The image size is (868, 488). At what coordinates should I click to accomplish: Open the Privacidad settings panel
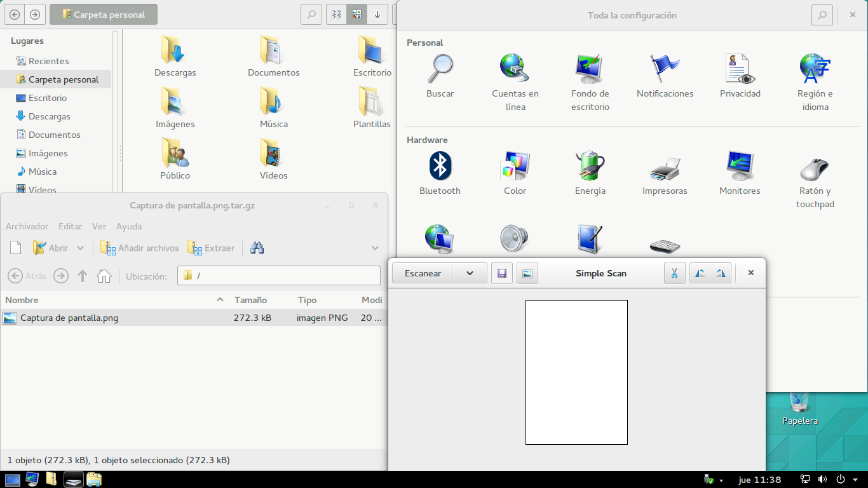click(x=740, y=76)
